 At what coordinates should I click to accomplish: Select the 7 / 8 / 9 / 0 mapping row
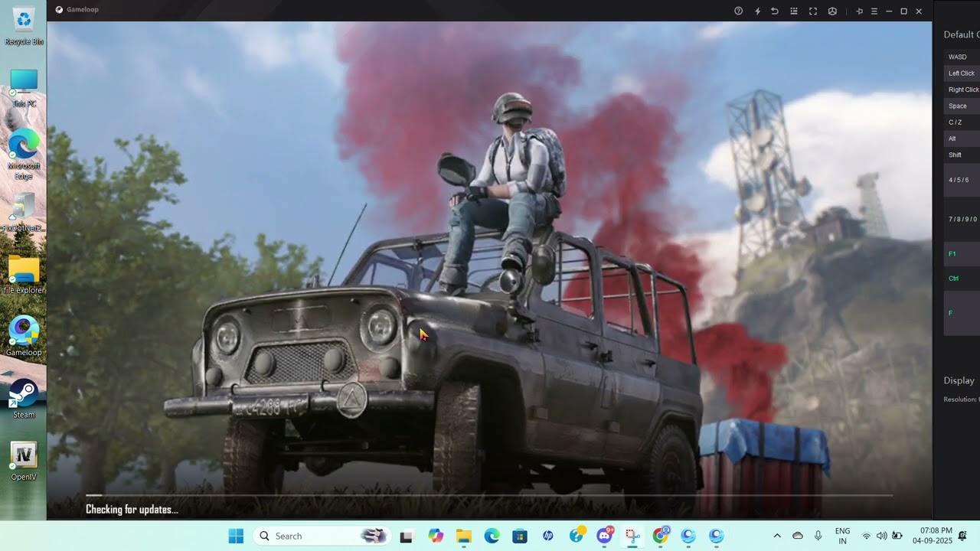(962, 219)
